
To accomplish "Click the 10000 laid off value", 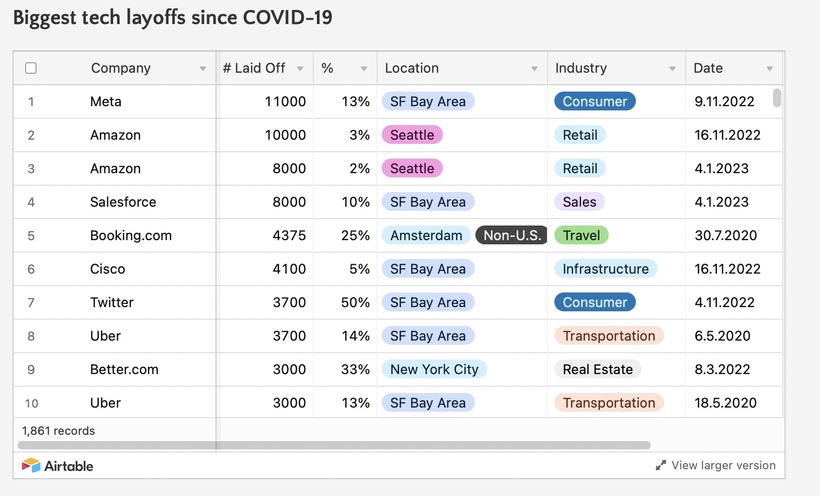I will coord(285,135).
